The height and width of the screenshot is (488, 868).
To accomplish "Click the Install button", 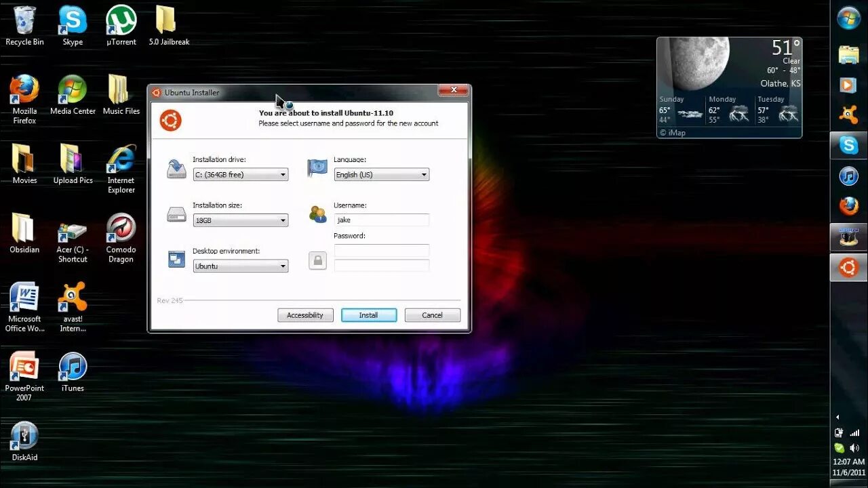I will [x=369, y=315].
